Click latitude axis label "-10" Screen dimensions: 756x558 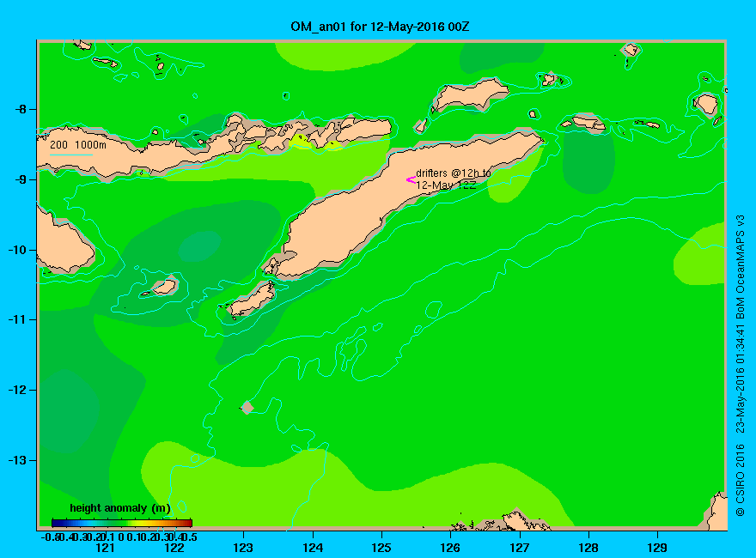(17, 250)
